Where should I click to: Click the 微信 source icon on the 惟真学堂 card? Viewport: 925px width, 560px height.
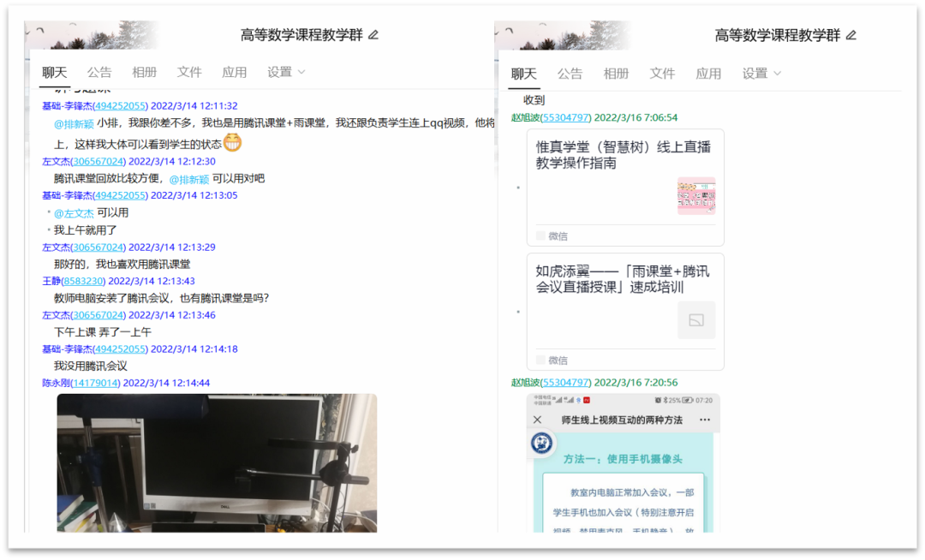point(540,235)
